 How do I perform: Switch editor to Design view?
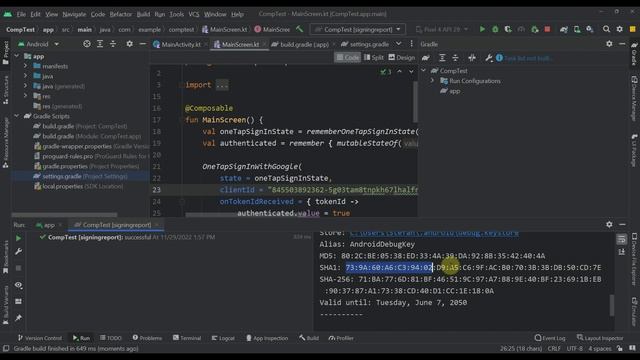(x=402, y=58)
